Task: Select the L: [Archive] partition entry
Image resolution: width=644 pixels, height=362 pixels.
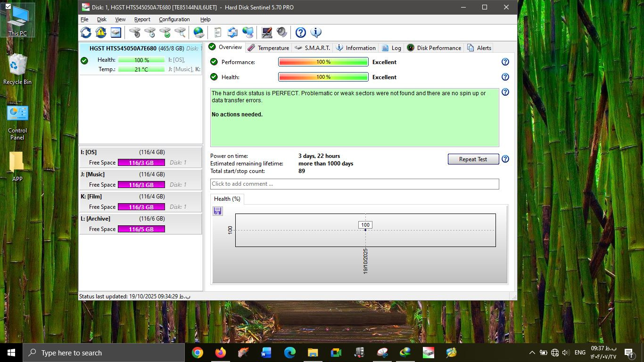Action: [140, 223]
